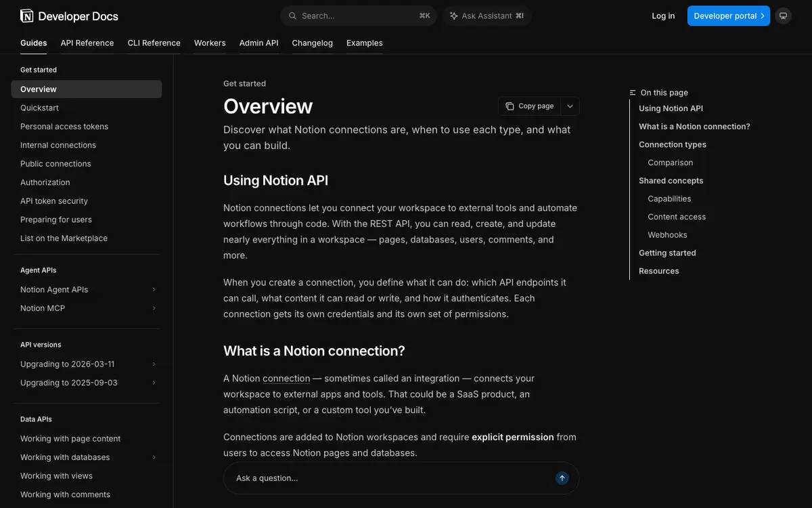Jump to Webhooks subsection

tap(667, 235)
